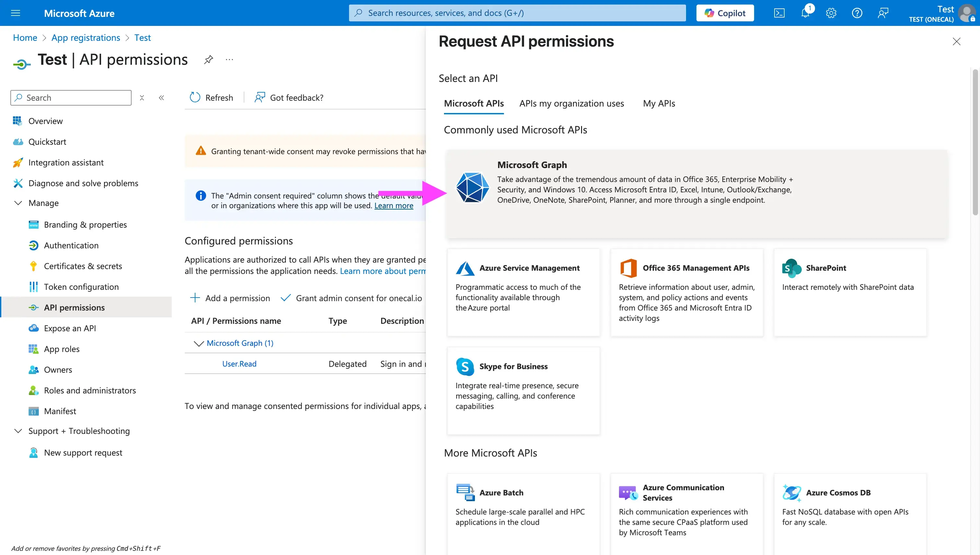Switch to the My APIs tab
980x555 pixels.
pos(659,103)
